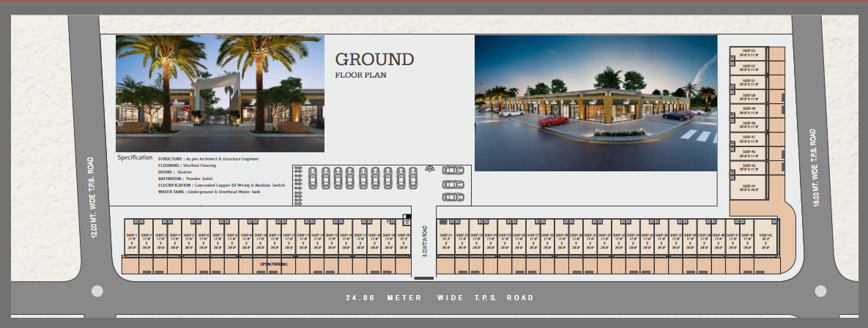The width and height of the screenshot is (868, 328).
Task: Click the OPEN PARKING label
Action: pyautogui.click(x=274, y=264)
